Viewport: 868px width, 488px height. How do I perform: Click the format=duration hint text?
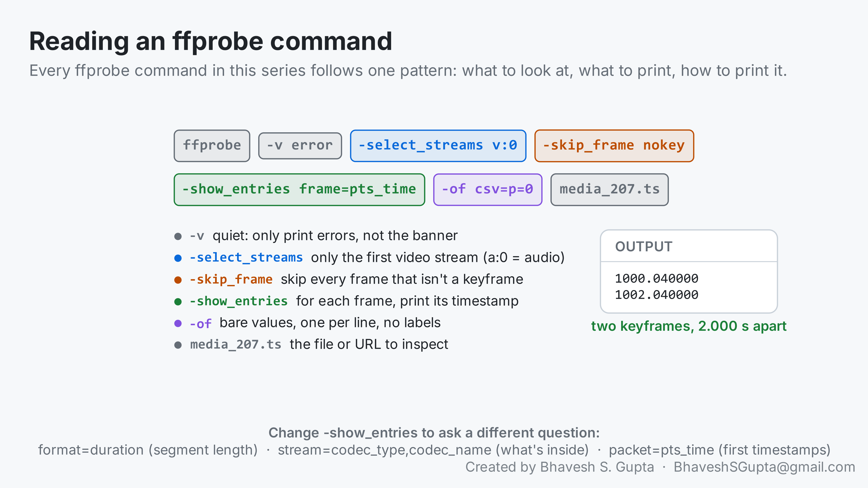(148, 450)
